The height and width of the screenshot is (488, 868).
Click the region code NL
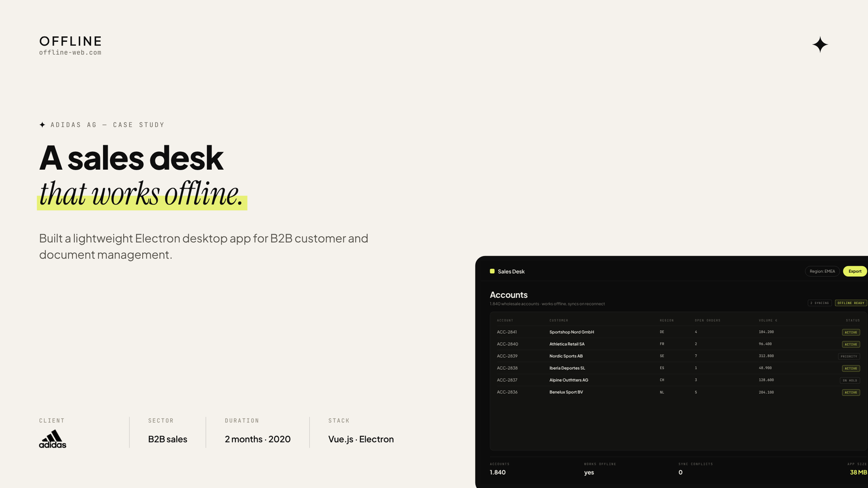(x=662, y=392)
